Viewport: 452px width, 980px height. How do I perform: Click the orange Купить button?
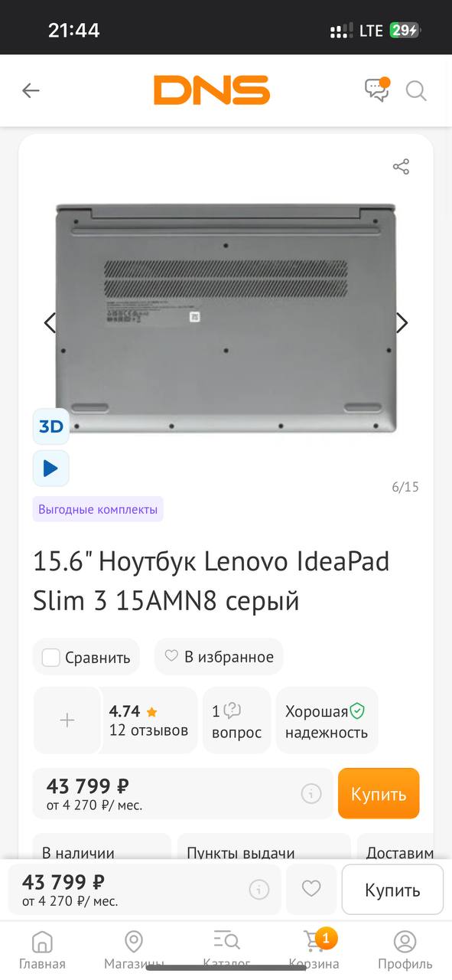tap(379, 793)
